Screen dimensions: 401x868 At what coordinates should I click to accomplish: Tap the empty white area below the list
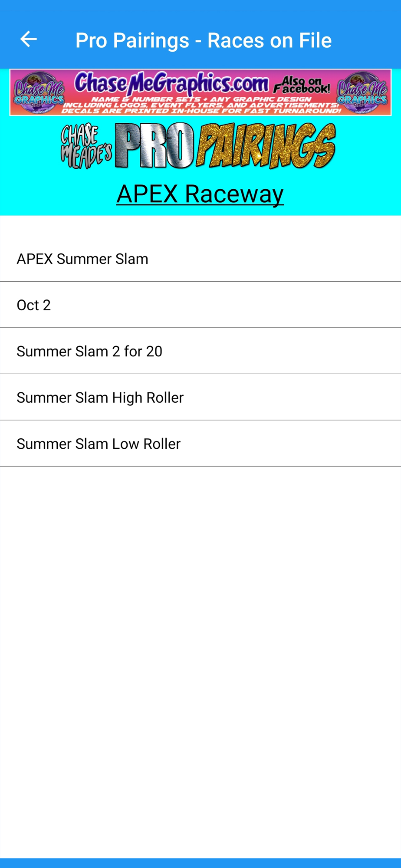click(x=200, y=660)
